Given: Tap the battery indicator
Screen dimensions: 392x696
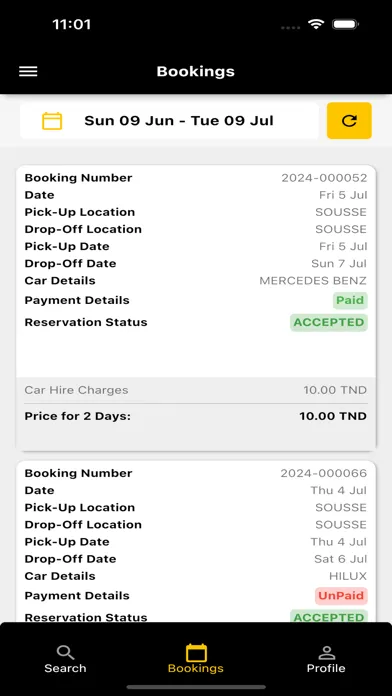Looking at the screenshot, I should click(x=345, y=24).
